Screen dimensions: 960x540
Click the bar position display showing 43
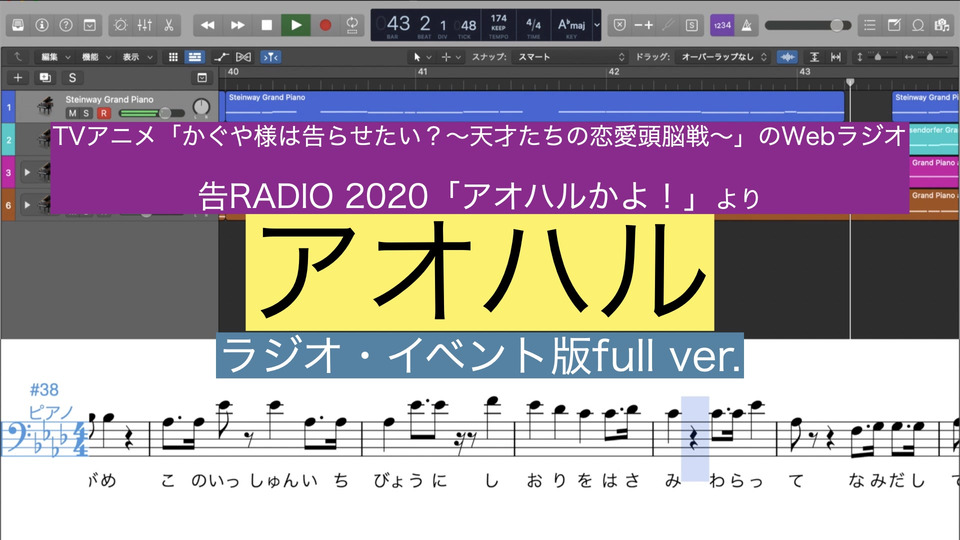pos(397,24)
